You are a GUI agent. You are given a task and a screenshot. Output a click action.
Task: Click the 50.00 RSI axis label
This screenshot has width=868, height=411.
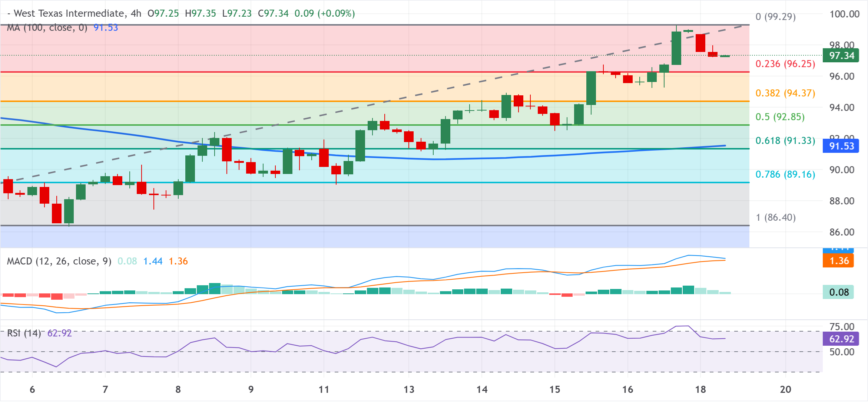[x=842, y=352]
